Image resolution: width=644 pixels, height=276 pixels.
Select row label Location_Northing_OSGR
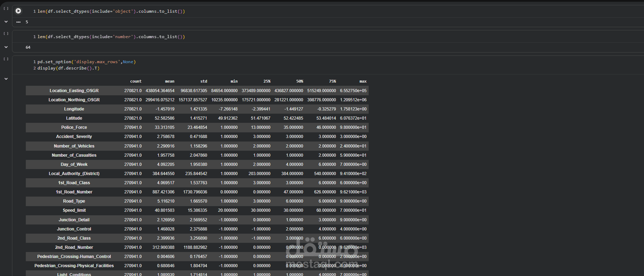pyautogui.click(x=74, y=100)
